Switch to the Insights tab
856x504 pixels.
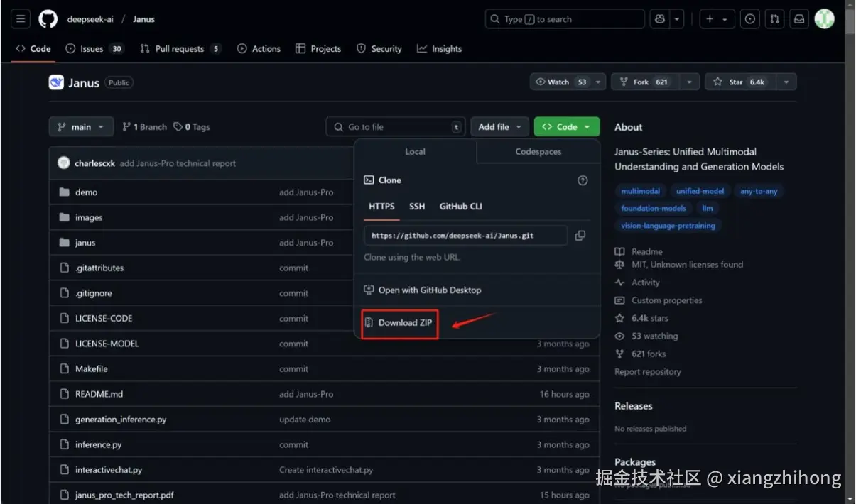[x=439, y=48]
